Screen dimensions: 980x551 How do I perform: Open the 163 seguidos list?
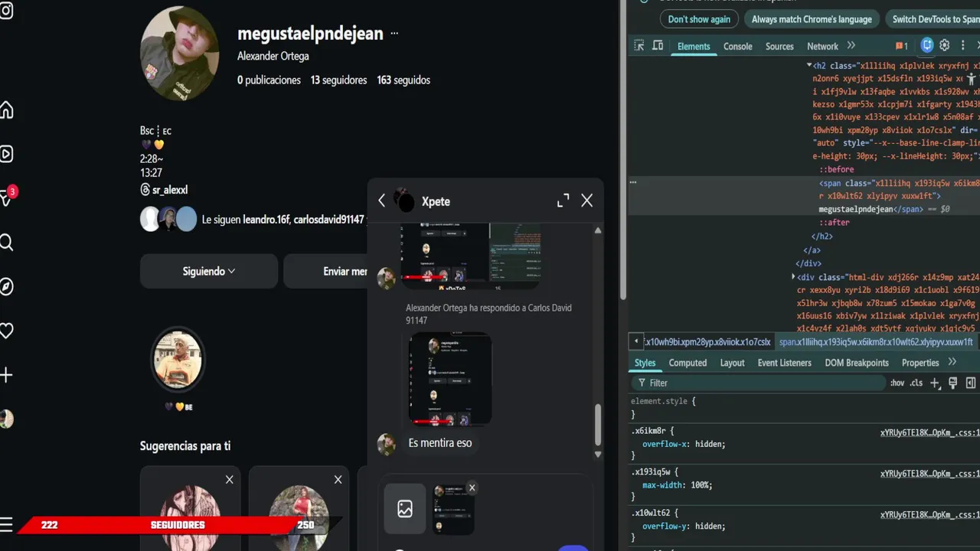tap(403, 80)
